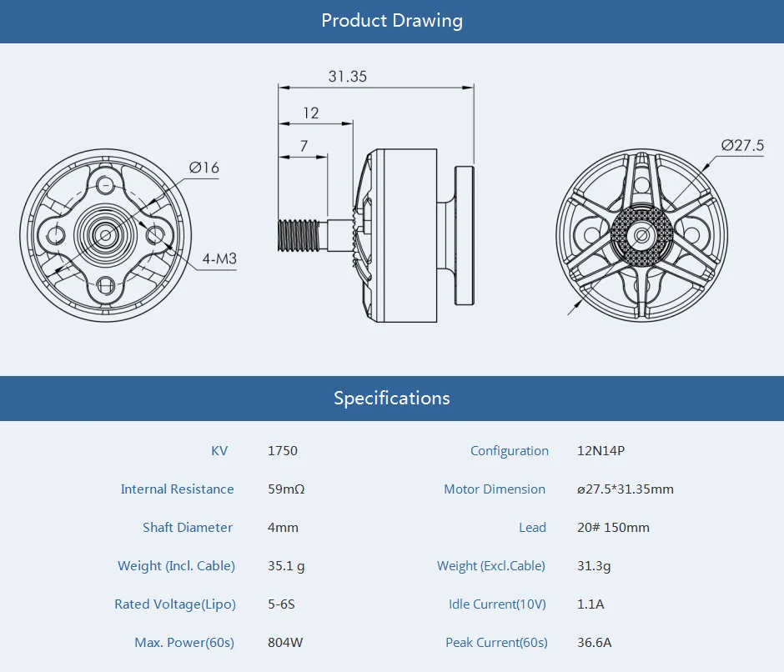Click the threaded shaft in side view
The height and width of the screenshot is (672, 784).
[x=299, y=235]
